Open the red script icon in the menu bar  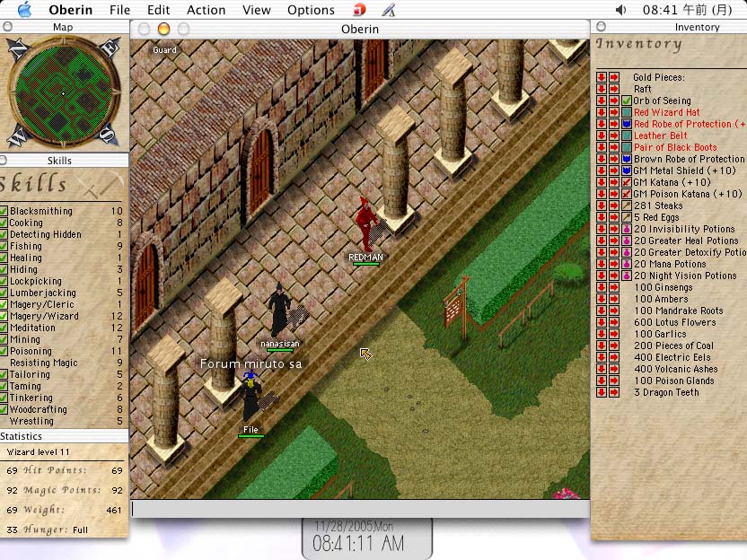(360, 10)
